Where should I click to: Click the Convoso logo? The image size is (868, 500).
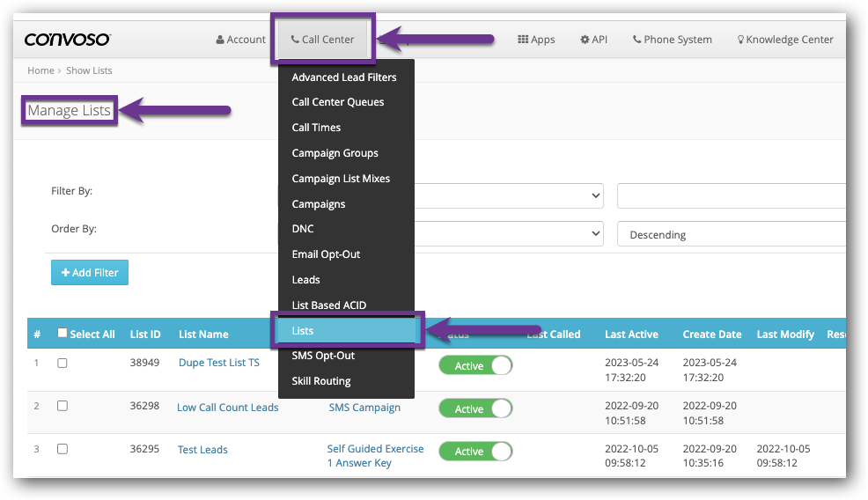tap(68, 40)
